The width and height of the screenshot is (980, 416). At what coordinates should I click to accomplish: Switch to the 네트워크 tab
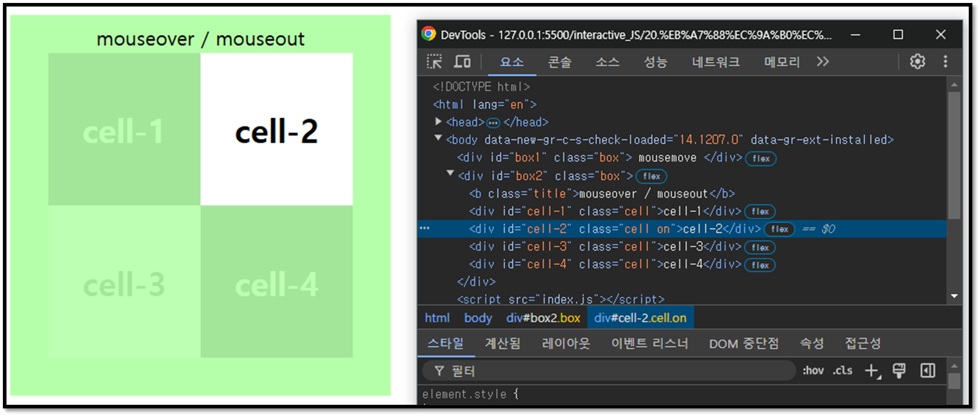(x=716, y=62)
